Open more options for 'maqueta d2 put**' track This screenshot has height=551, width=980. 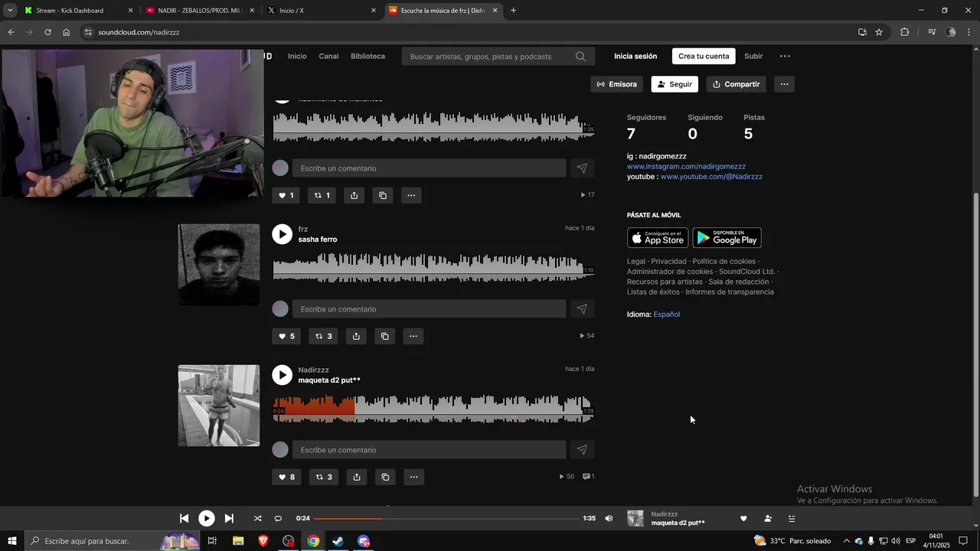(x=413, y=477)
